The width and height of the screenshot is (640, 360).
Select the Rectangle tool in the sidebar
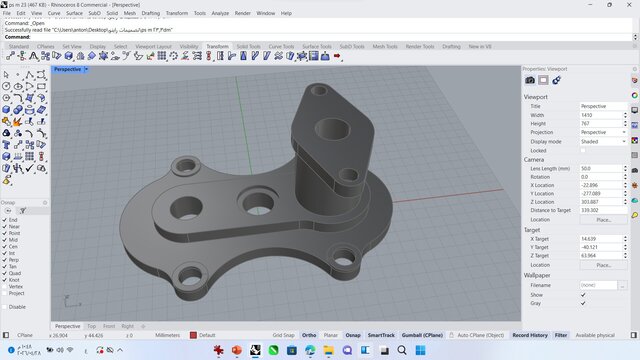click(41, 87)
